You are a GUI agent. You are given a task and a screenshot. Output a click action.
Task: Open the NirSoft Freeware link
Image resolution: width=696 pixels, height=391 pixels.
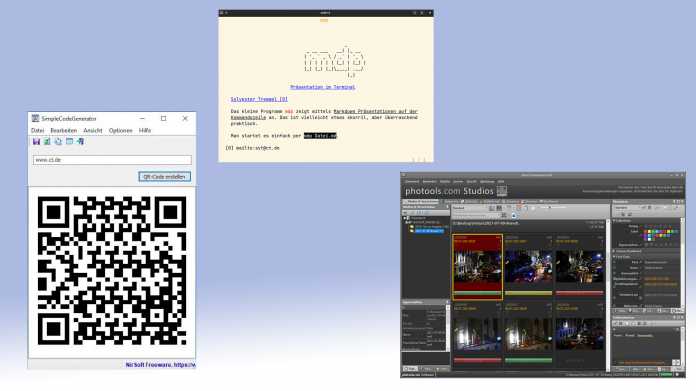(160, 365)
